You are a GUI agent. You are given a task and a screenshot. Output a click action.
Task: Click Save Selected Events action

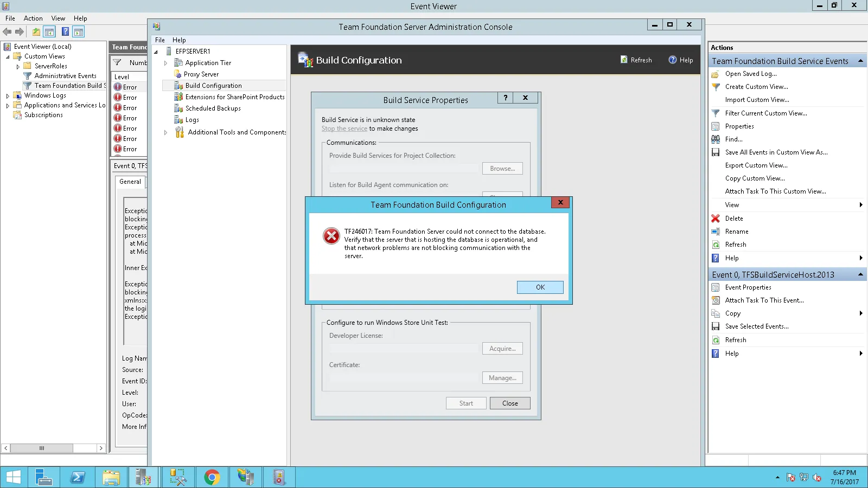click(757, 326)
